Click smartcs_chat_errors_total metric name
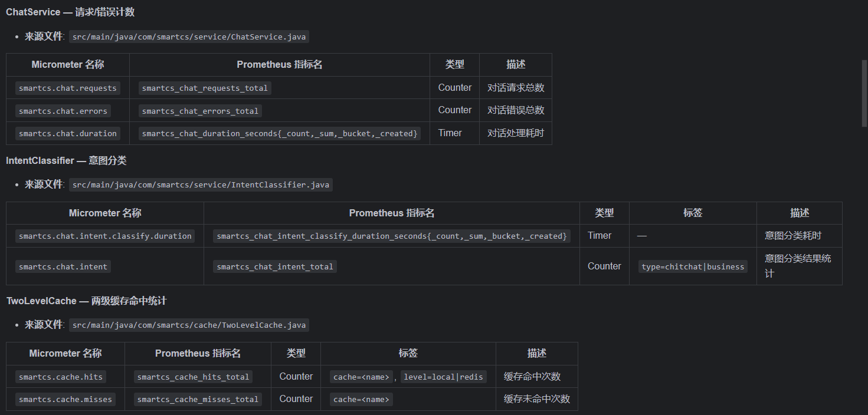868x415 pixels. coord(200,111)
